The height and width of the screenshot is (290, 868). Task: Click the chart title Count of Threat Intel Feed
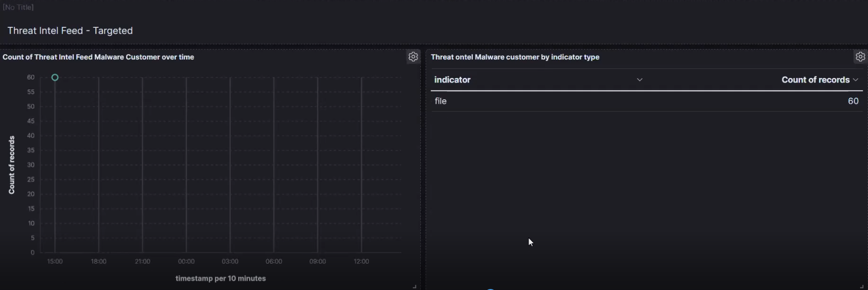(x=98, y=57)
